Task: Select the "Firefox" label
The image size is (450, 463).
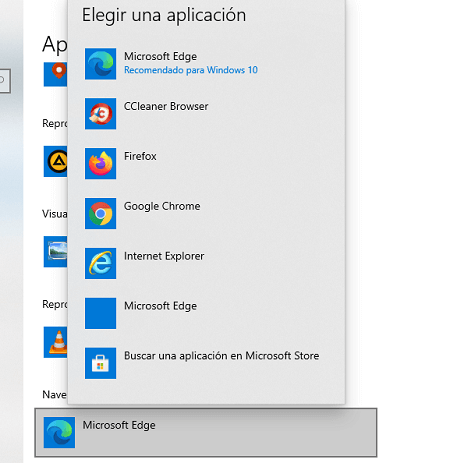Action: (140, 156)
